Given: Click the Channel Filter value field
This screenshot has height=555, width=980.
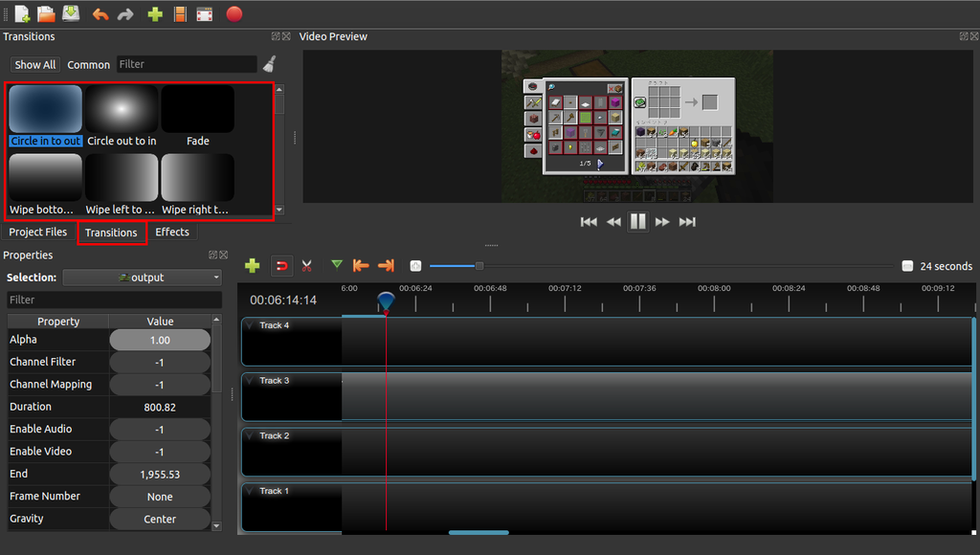Looking at the screenshot, I should [x=160, y=363].
